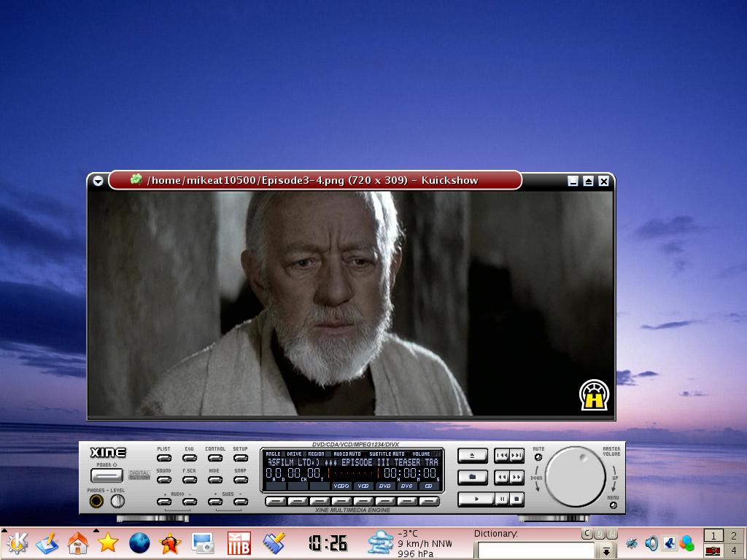
Task: Click the Dictionary search input field
Action: click(x=536, y=551)
